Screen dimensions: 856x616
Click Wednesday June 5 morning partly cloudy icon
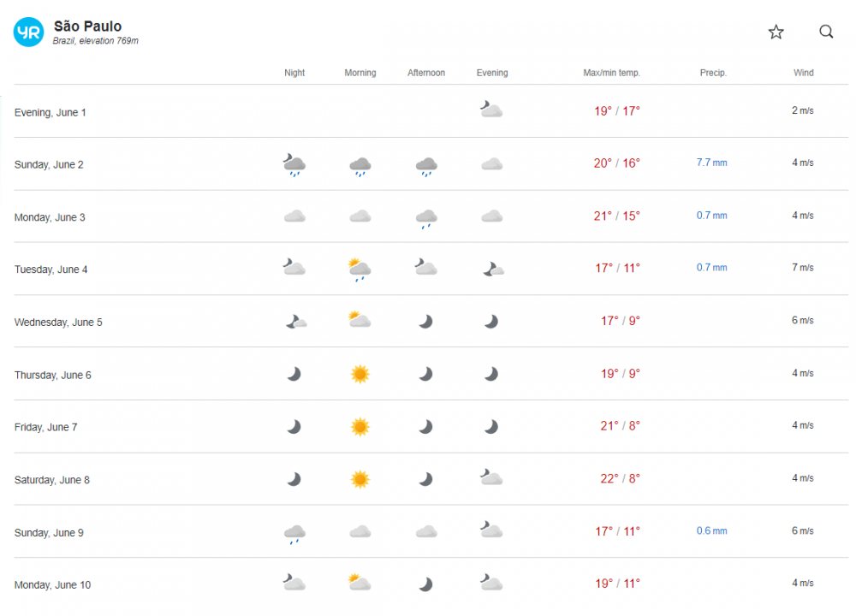(360, 321)
